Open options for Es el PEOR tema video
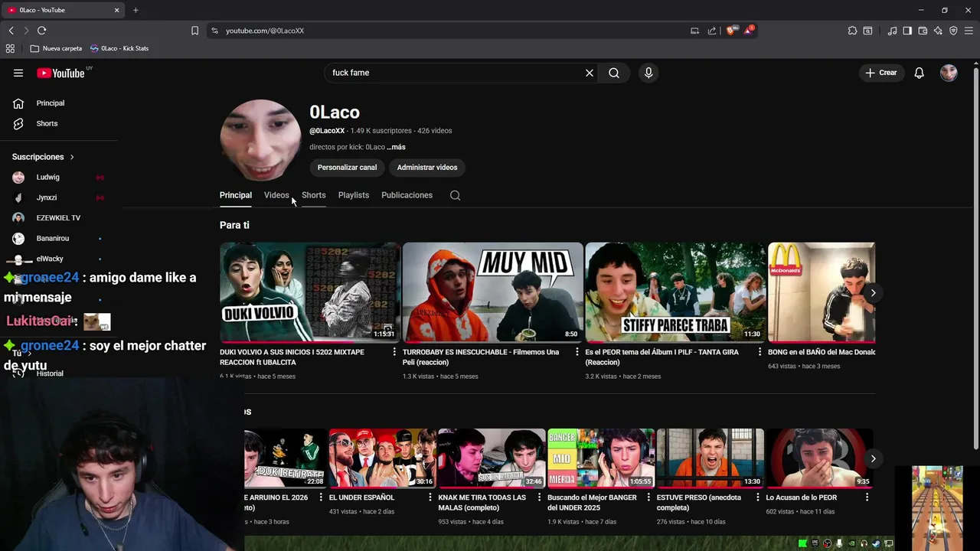Image resolution: width=980 pixels, height=551 pixels. 759,352
